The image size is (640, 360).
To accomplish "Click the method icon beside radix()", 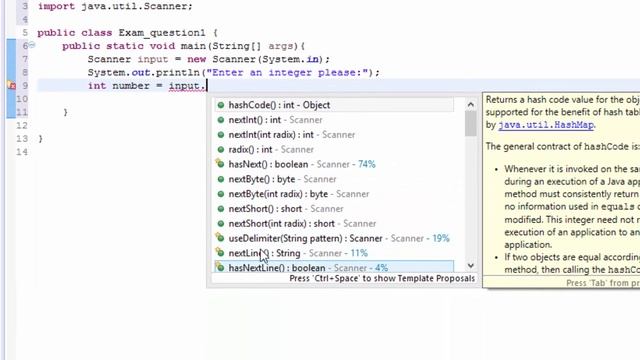I will tap(221, 149).
